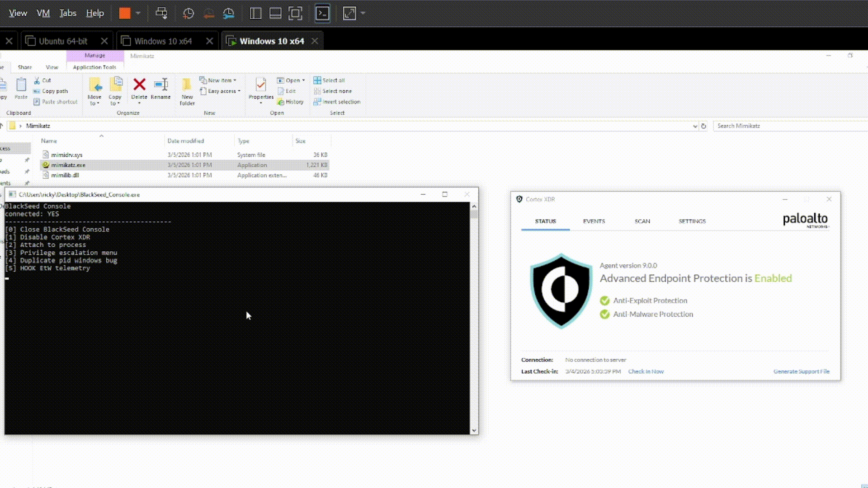
Task: Open the power options dropdown arrow
Action: [x=138, y=13]
